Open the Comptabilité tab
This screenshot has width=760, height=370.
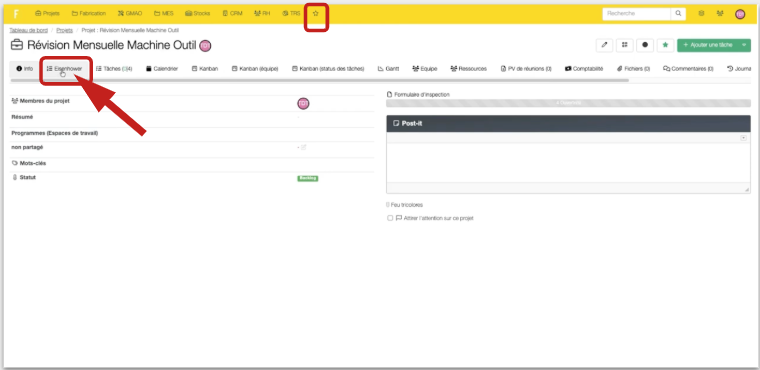[584, 69]
